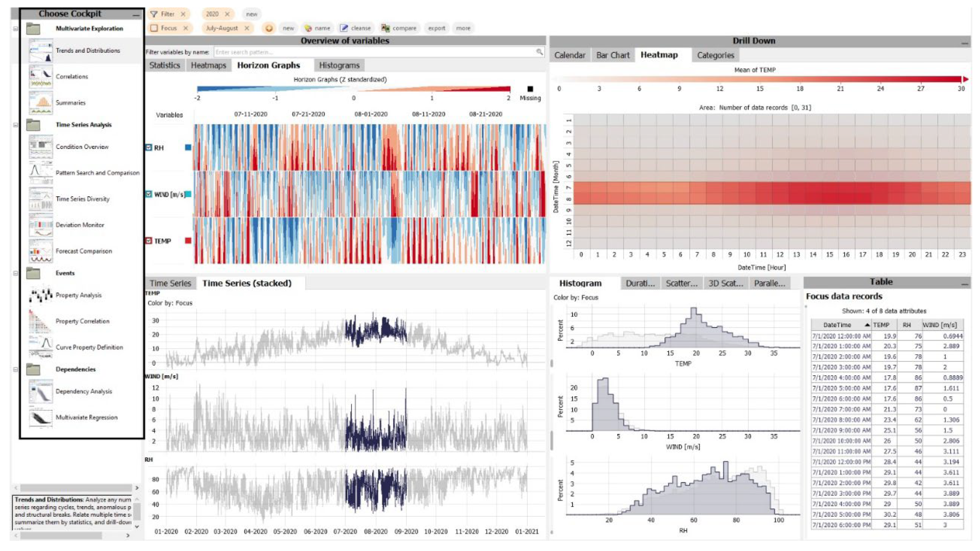Open the Correlations cockpit icon

40,77
